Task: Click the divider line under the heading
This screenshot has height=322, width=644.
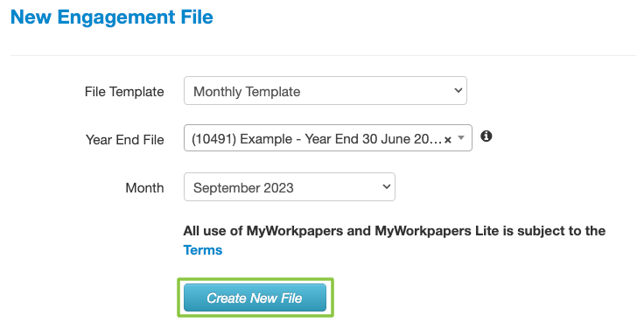Action: coord(323,55)
